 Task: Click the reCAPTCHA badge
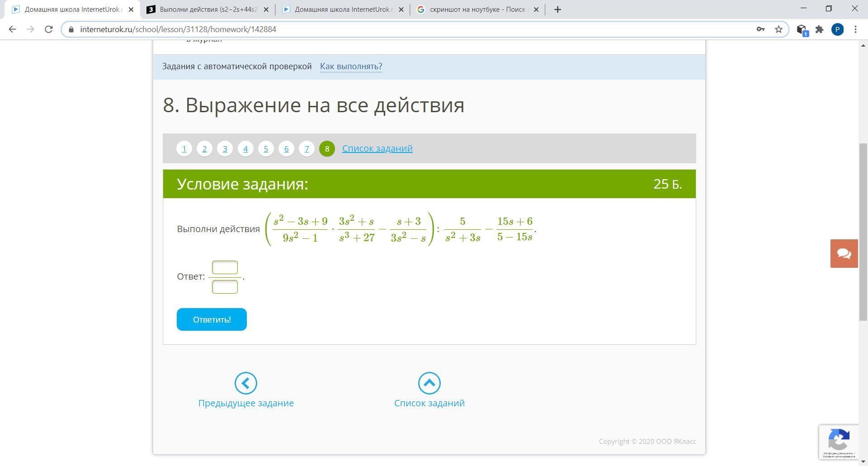(x=839, y=442)
